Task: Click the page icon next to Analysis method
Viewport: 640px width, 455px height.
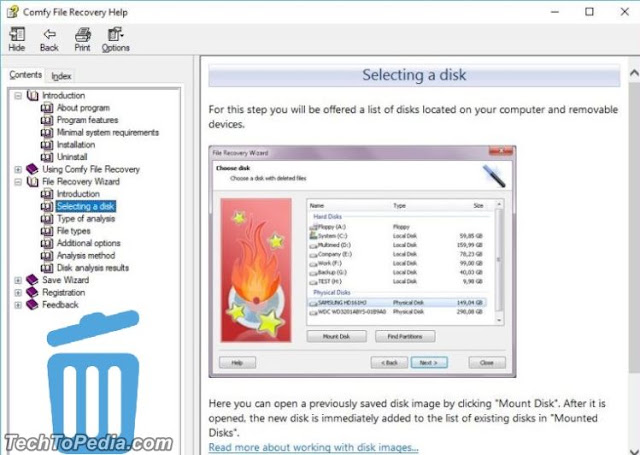Action: click(47, 255)
